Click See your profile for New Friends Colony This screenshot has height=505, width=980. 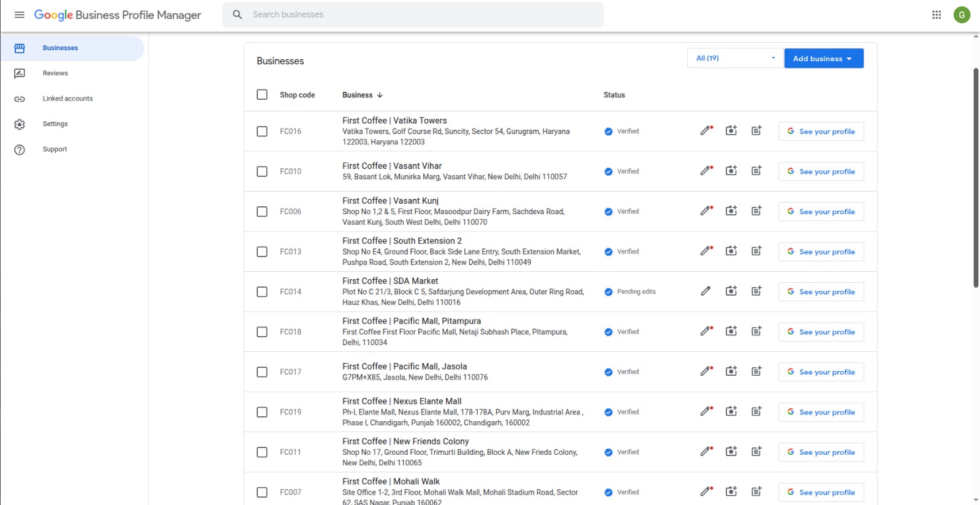click(x=821, y=452)
